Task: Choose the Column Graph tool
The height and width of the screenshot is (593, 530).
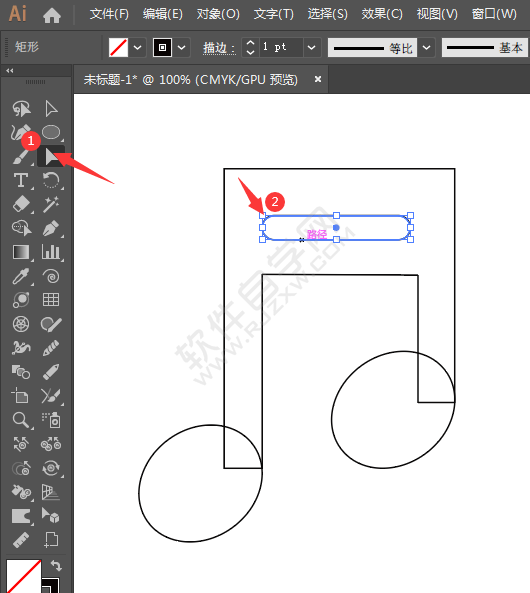Action: point(51,252)
